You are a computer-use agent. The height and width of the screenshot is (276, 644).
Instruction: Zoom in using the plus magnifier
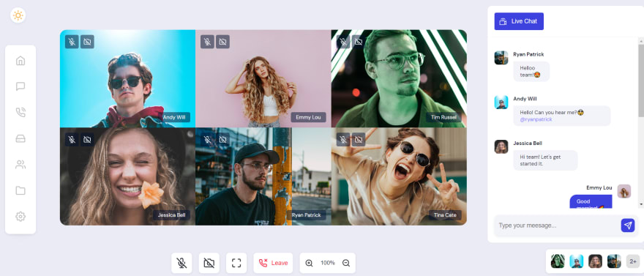[310, 263]
